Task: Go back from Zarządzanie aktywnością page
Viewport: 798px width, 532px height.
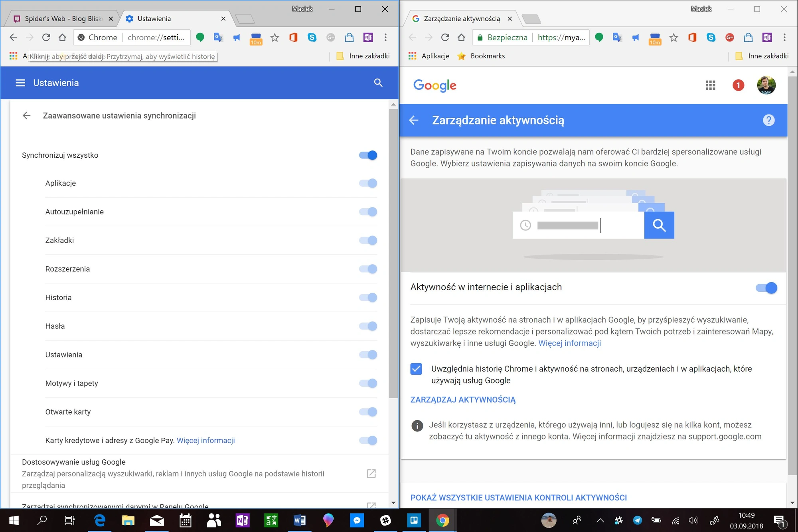Action: pyautogui.click(x=414, y=120)
